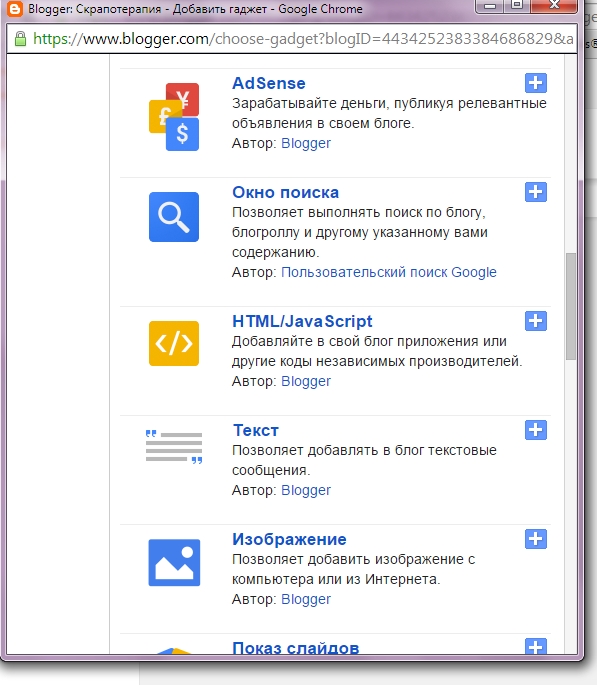
Task: Click the blue Изображение picture icon
Action: click(174, 563)
